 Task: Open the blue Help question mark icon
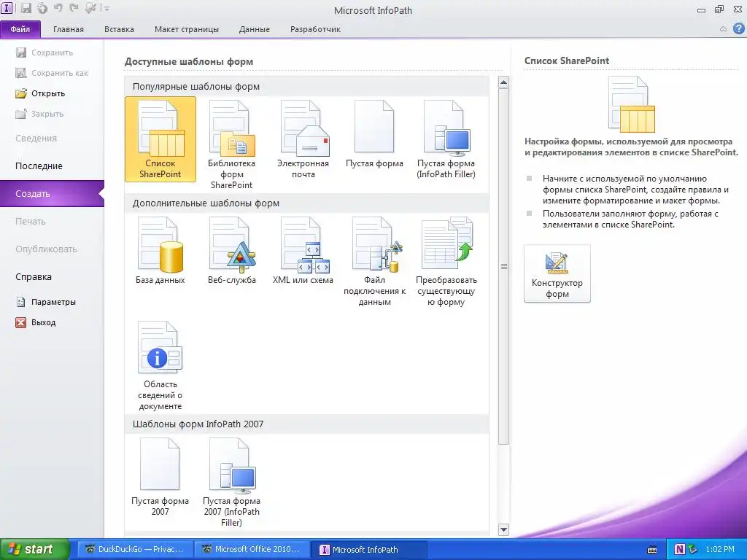[x=738, y=28]
